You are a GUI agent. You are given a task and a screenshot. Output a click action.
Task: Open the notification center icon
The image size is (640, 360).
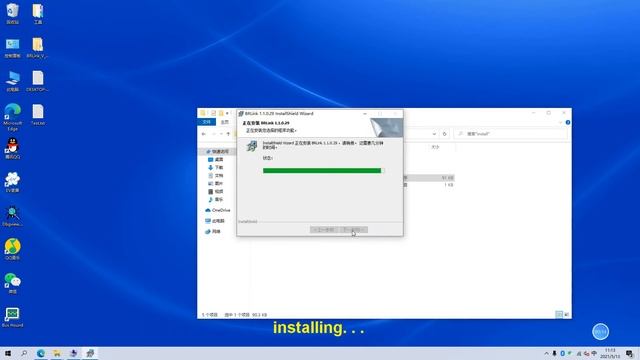(x=630, y=353)
